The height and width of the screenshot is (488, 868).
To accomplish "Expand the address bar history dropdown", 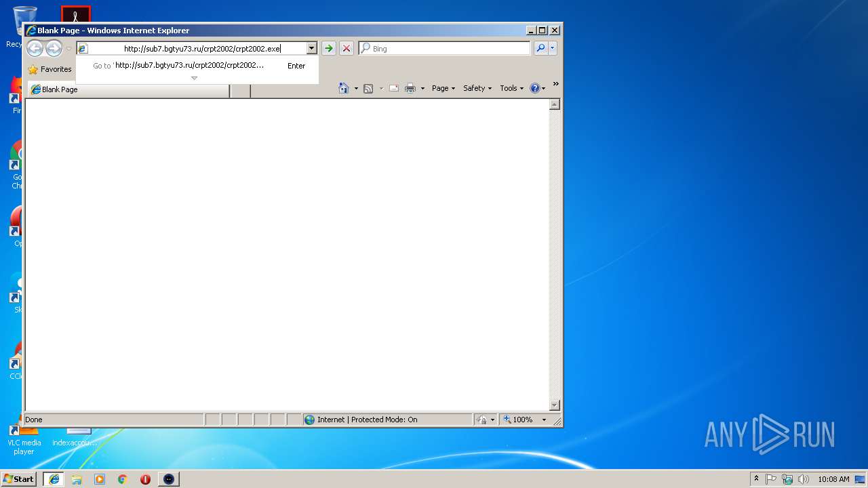I will 312,49.
